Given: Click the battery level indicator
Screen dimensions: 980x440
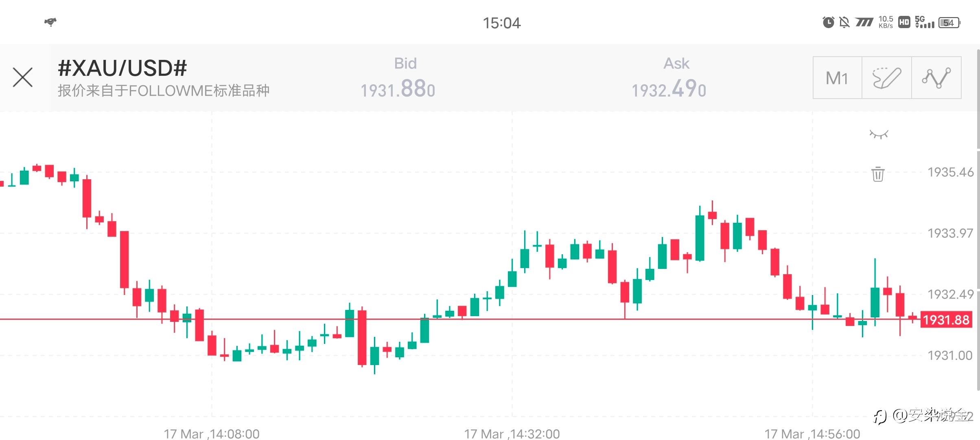Looking at the screenshot, I should coord(949,23).
